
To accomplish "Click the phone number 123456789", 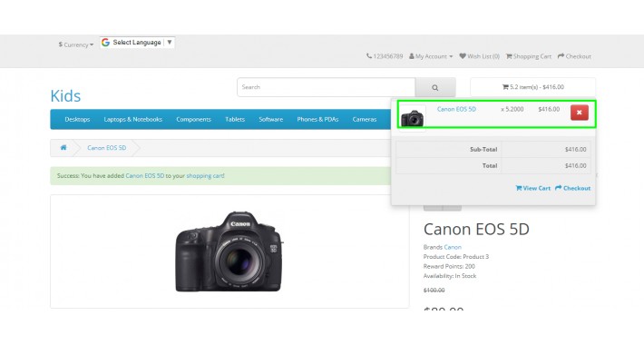I will click(x=385, y=56).
